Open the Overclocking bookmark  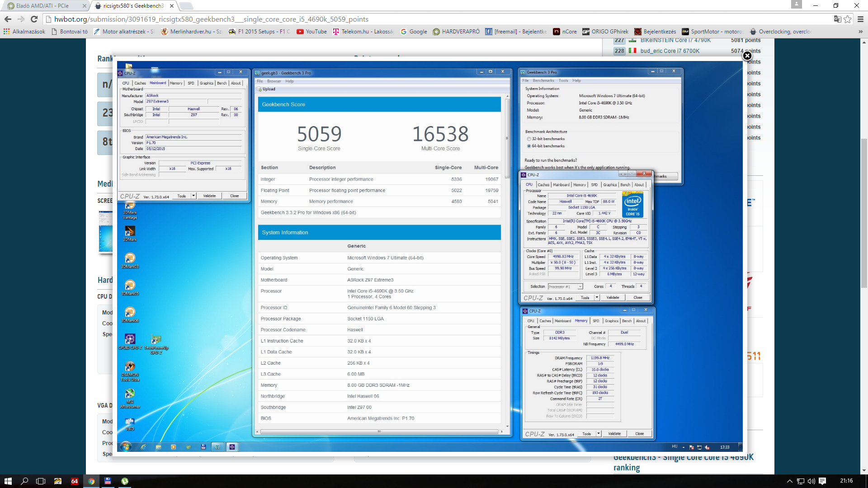(780, 32)
